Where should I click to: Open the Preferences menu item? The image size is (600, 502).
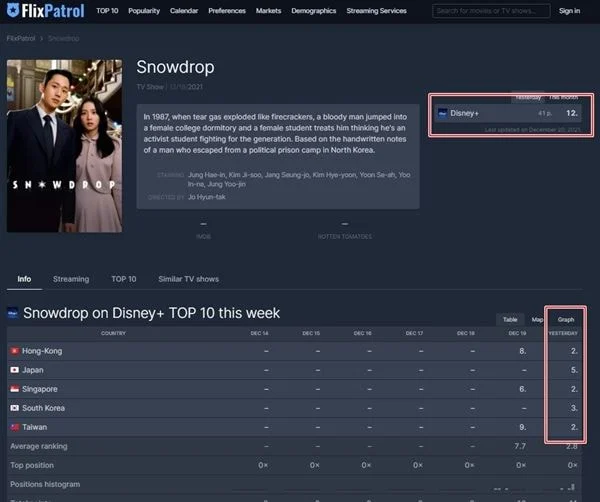[x=227, y=11]
